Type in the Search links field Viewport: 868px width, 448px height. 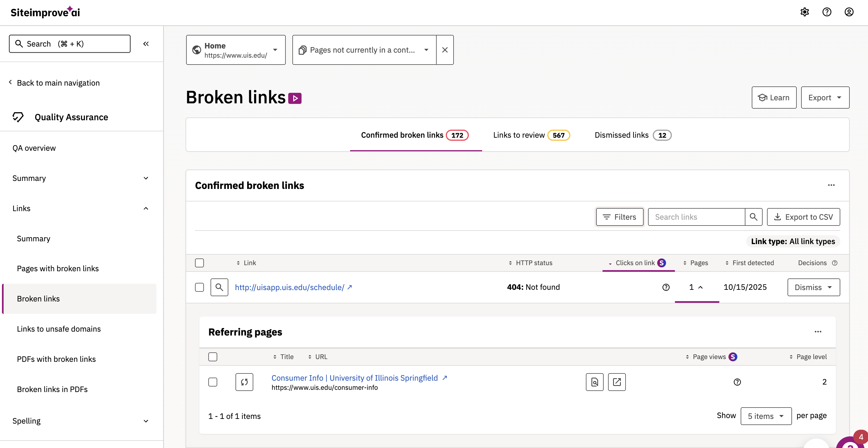coord(696,217)
